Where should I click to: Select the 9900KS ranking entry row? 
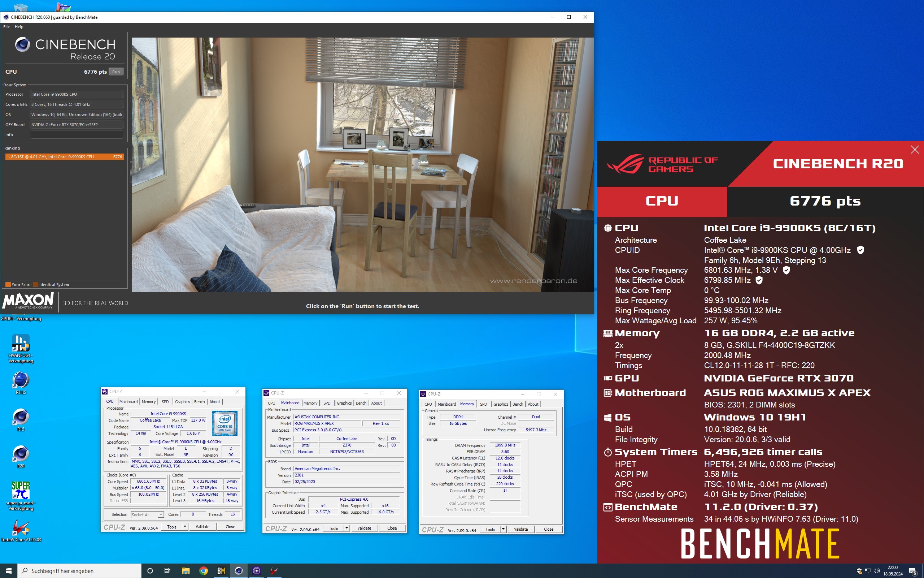(64, 157)
